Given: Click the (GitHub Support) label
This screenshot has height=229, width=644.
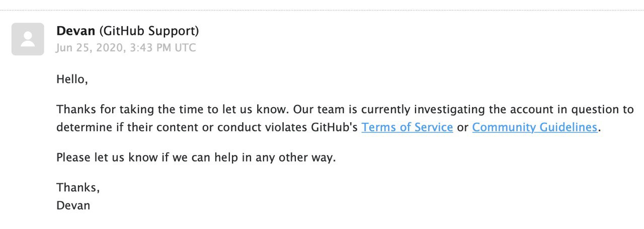Looking at the screenshot, I should coord(149,31).
